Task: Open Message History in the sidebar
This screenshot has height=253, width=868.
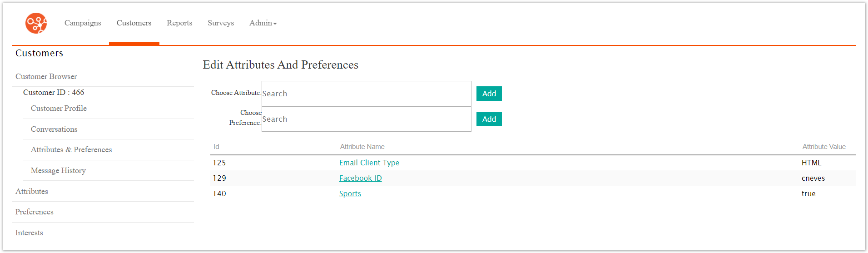Action: (x=58, y=170)
